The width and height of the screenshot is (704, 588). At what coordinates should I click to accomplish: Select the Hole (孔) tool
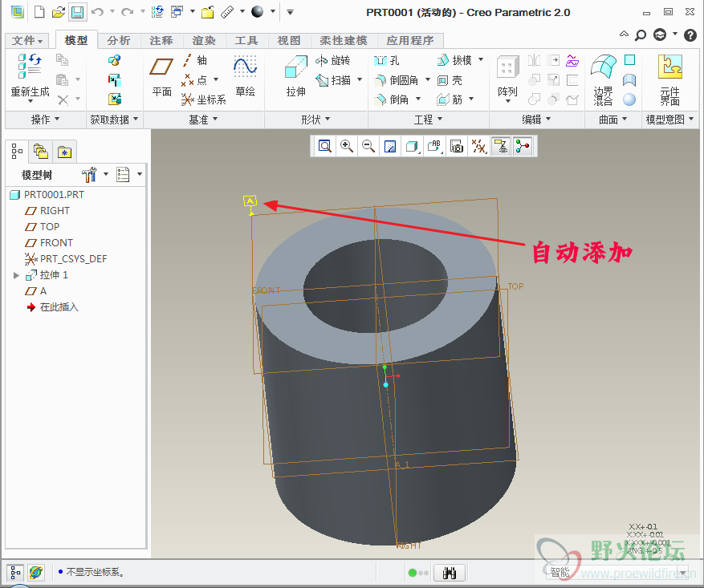(387, 60)
